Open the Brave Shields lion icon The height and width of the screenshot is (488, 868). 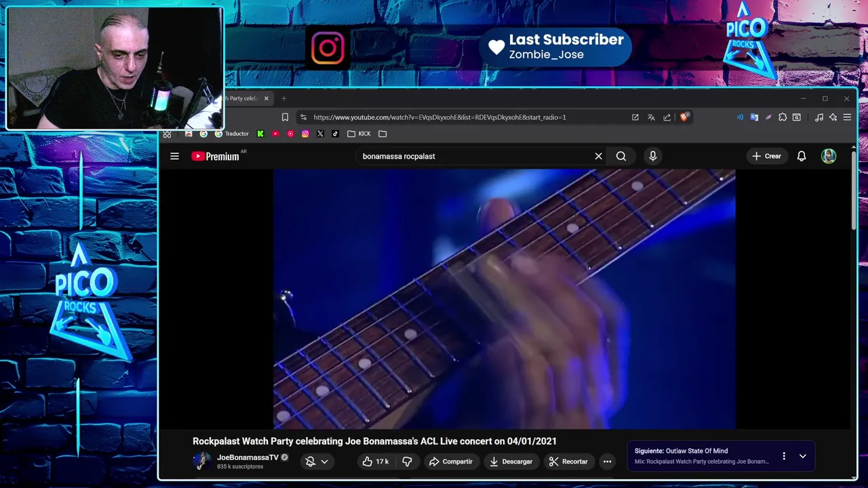[x=684, y=117]
